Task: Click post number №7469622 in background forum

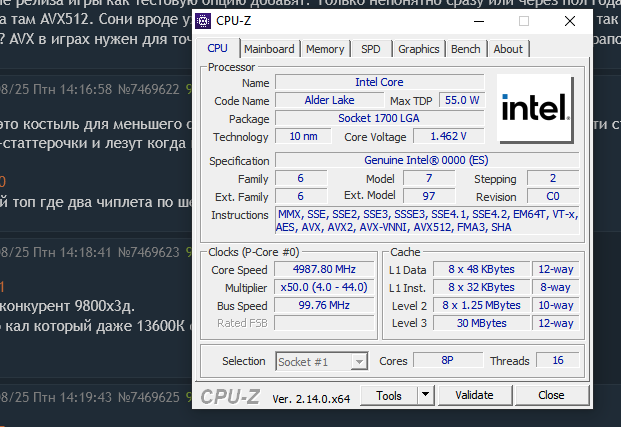Action: [149, 89]
